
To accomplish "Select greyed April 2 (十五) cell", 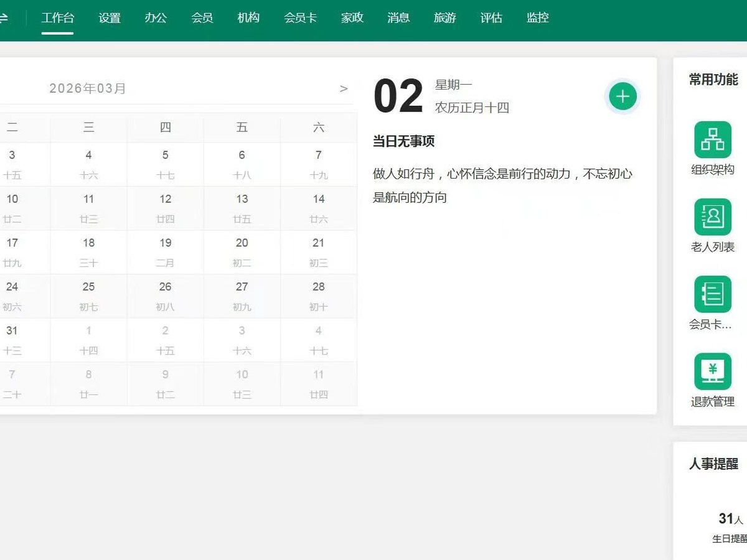I will [165, 340].
